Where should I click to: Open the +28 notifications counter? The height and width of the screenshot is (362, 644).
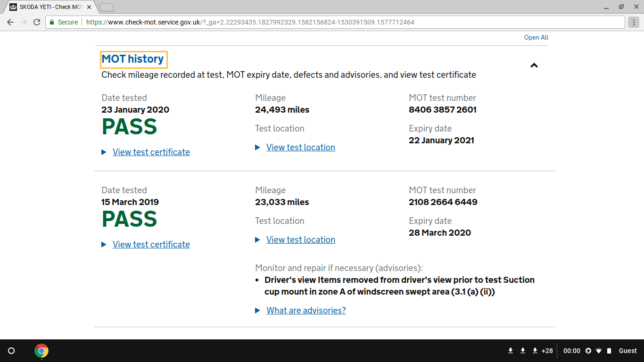tap(547, 351)
